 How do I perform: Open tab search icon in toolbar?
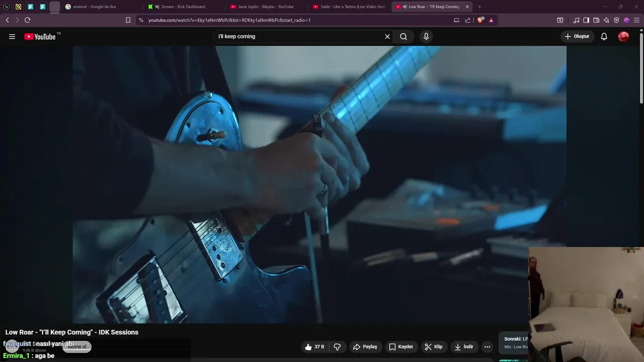pyautogui.click(x=560, y=20)
